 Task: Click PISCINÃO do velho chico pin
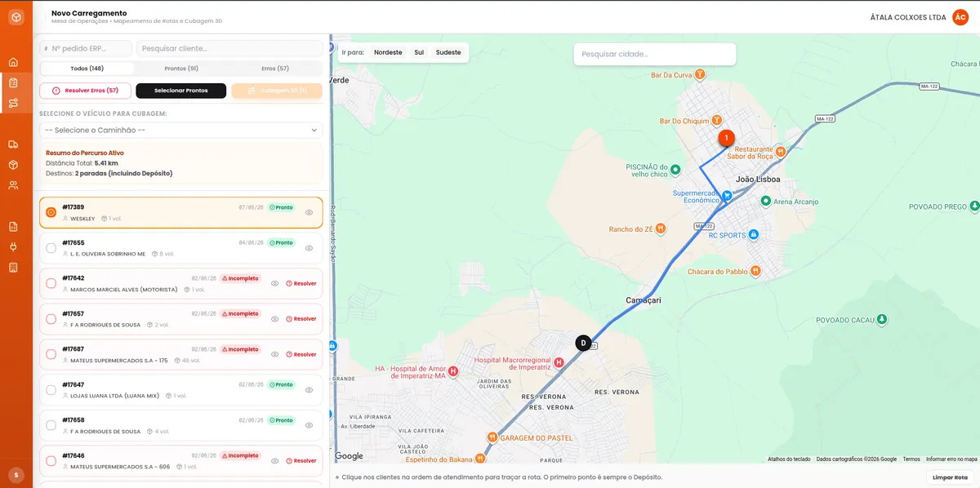[675, 171]
